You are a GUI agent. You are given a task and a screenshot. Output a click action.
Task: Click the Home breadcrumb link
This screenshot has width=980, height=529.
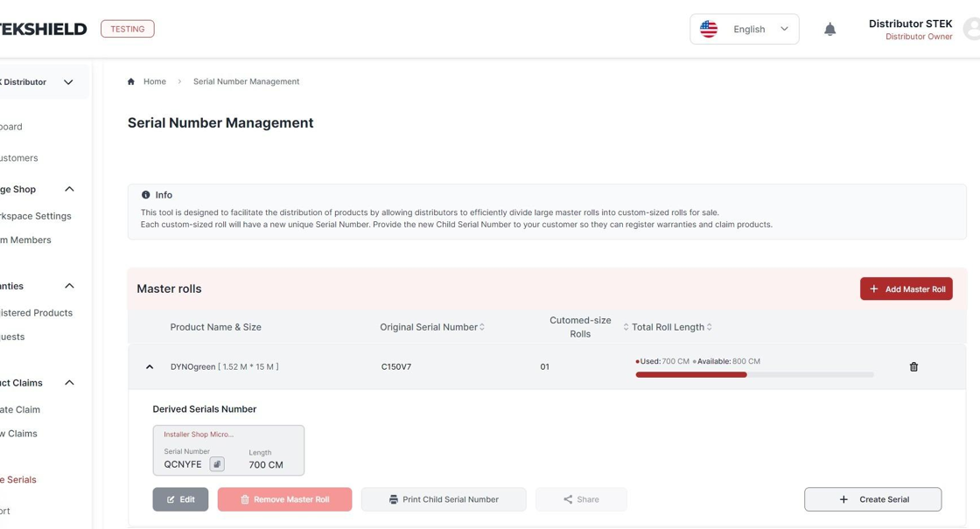coord(154,81)
